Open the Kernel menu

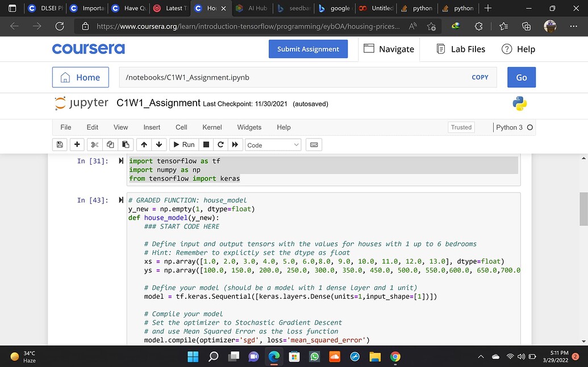[212, 127]
